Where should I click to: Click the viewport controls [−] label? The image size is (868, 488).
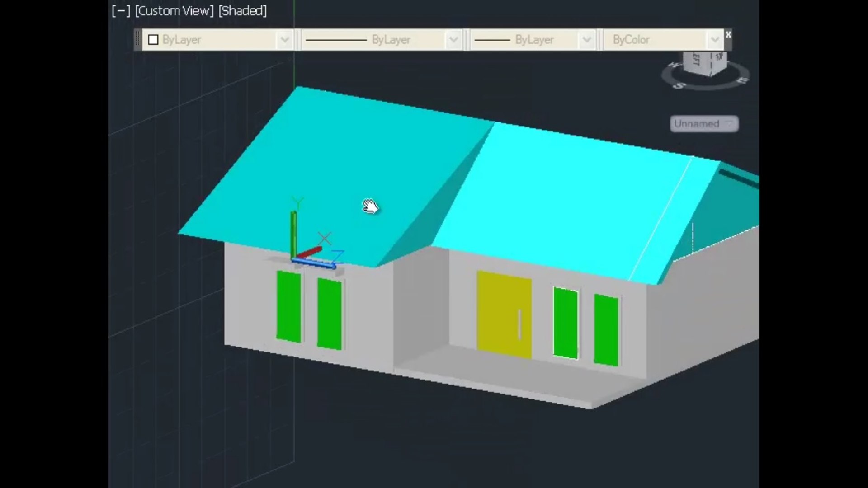[x=121, y=11]
